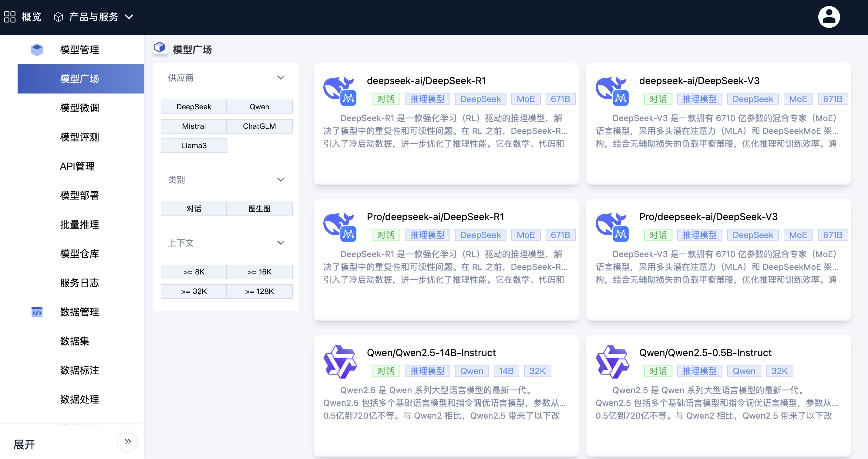Click the overview grid icon
This screenshot has height=459, width=868.
pyautogui.click(x=10, y=17)
